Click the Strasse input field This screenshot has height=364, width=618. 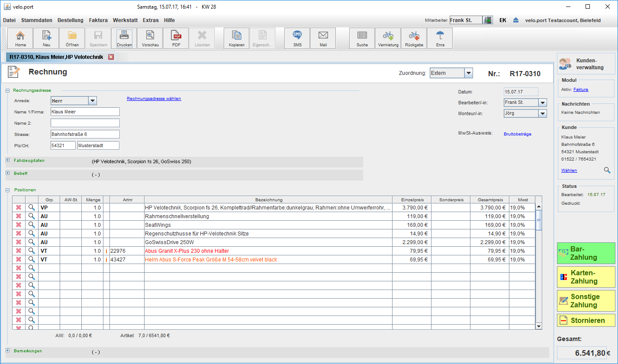[x=85, y=134]
